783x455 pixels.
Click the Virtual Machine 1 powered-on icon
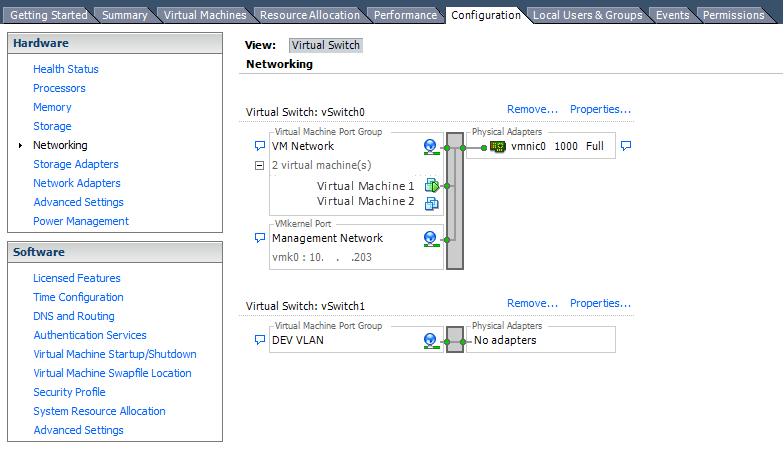[x=431, y=186]
